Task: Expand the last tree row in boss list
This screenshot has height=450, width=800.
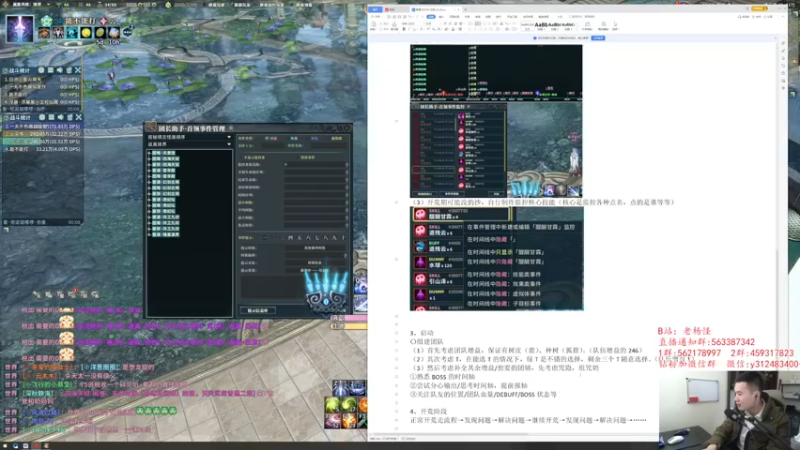Action: (x=149, y=235)
